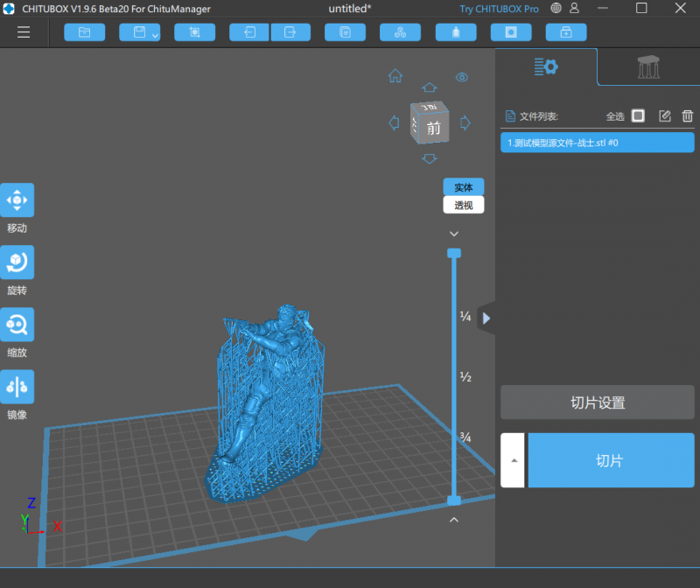
Task: Select the Move (移动) tool
Action: coord(17,200)
